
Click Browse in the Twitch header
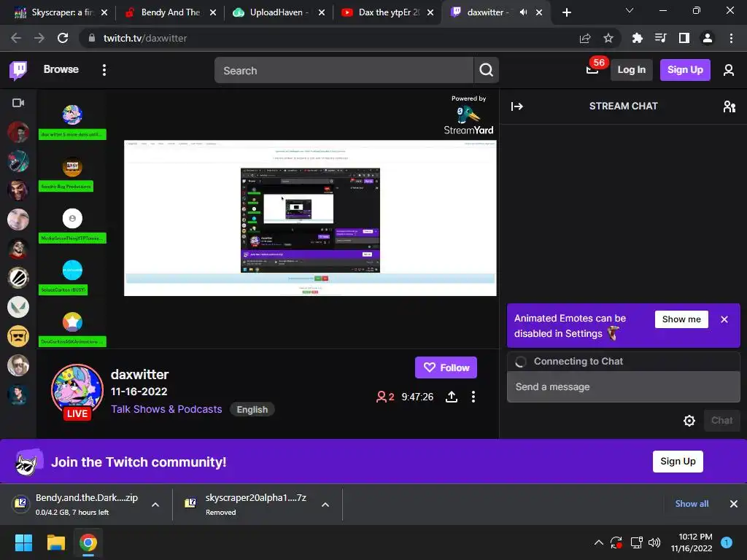(x=61, y=69)
